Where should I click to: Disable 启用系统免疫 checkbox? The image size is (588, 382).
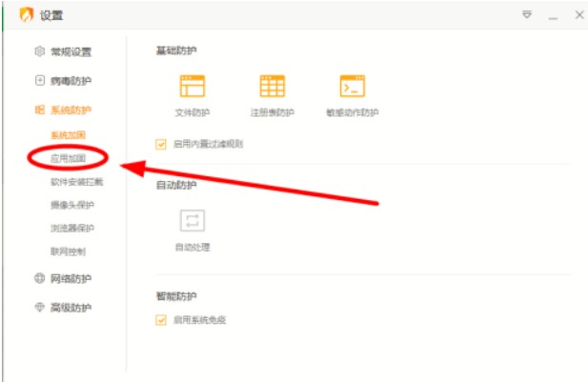point(160,320)
